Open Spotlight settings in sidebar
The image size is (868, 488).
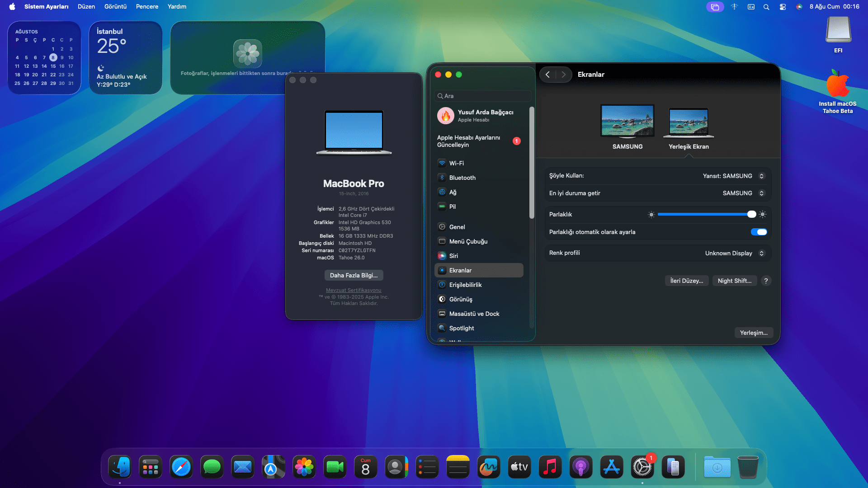click(461, 328)
